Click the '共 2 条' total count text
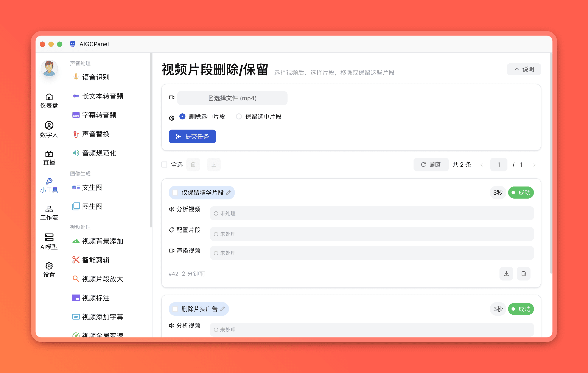 462,165
